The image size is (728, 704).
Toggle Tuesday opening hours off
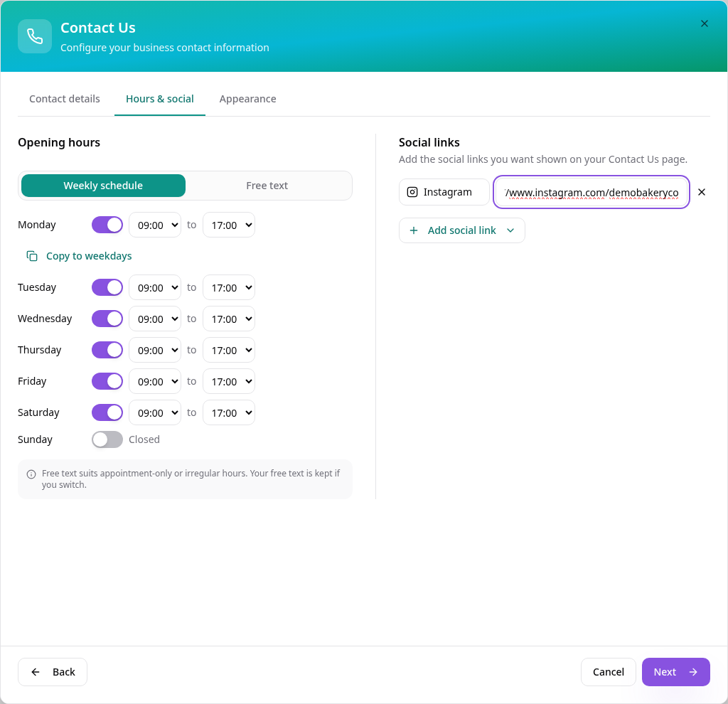pyautogui.click(x=107, y=287)
